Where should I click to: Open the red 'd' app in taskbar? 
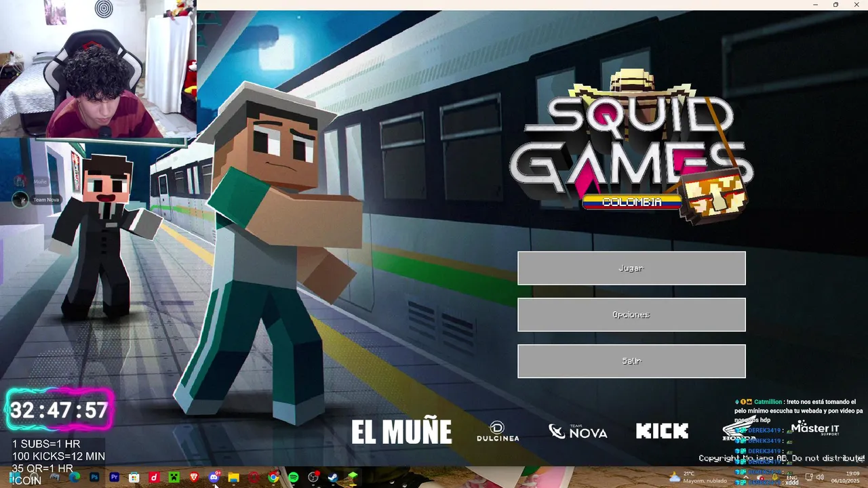[154, 477]
